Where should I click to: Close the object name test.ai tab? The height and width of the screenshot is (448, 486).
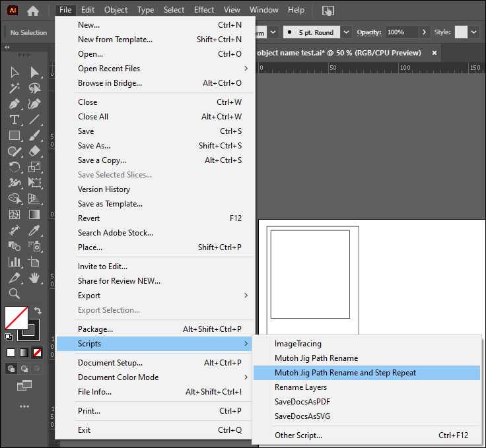(x=434, y=53)
